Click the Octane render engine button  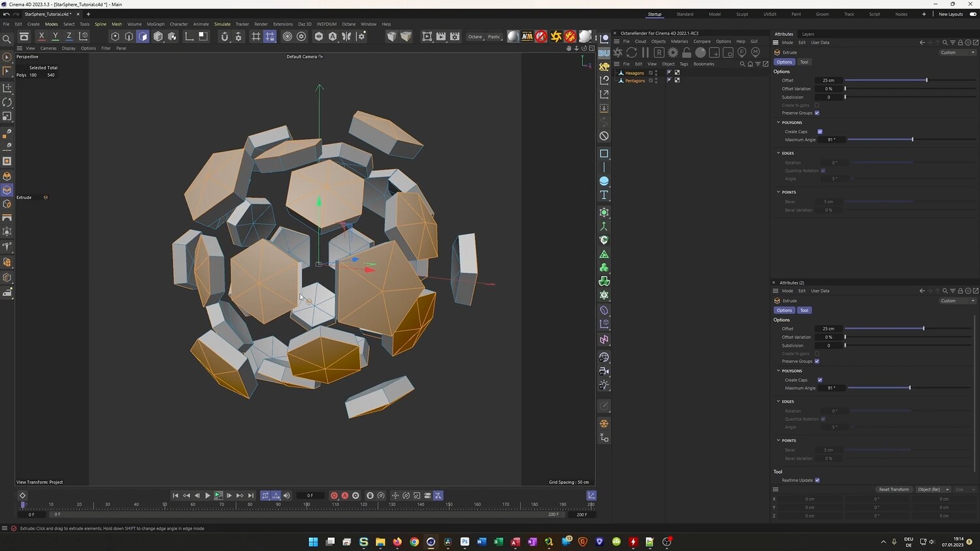(475, 37)
